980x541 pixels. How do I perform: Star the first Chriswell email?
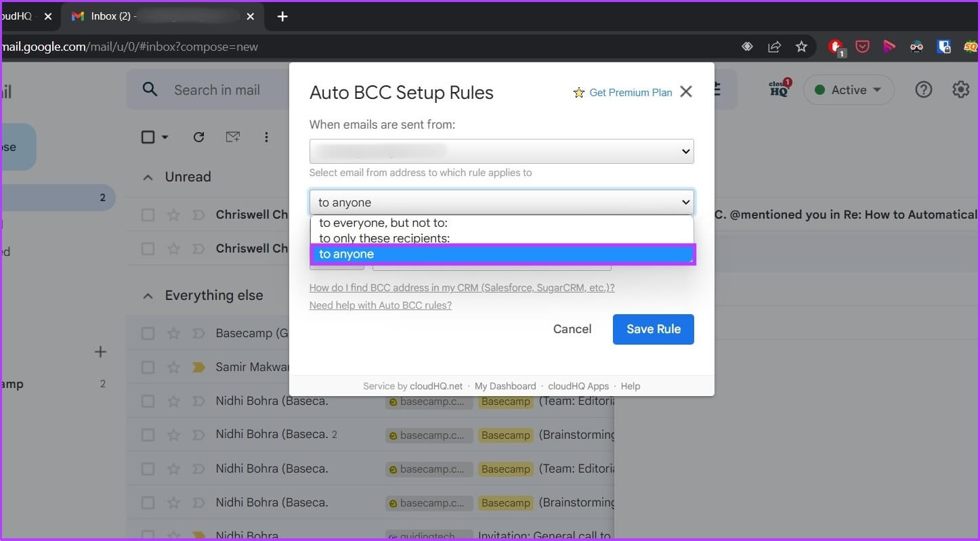tap(173, 215)
